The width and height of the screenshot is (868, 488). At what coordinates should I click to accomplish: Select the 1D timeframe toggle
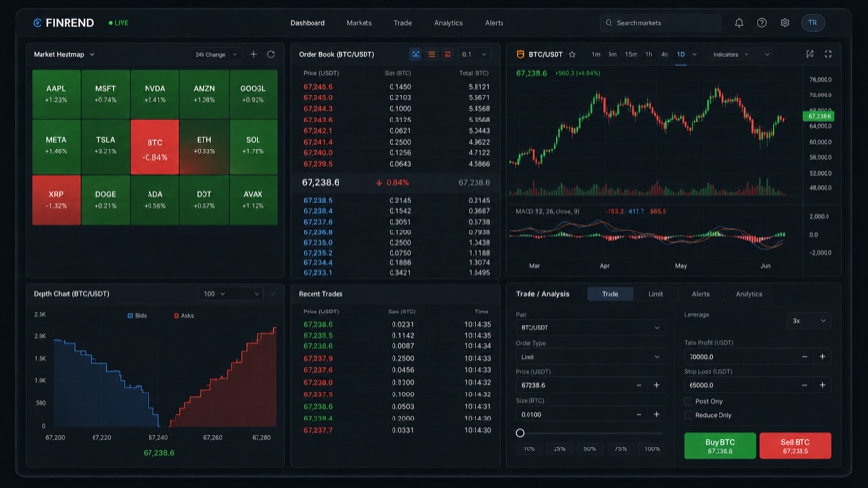pos(681,54)
